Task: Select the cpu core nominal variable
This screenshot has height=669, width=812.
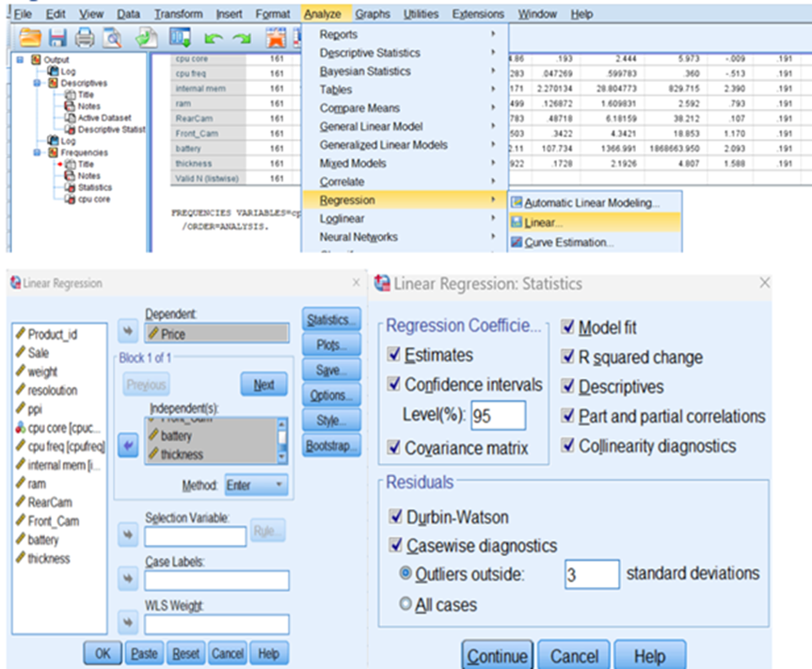Action: (58, 428)
